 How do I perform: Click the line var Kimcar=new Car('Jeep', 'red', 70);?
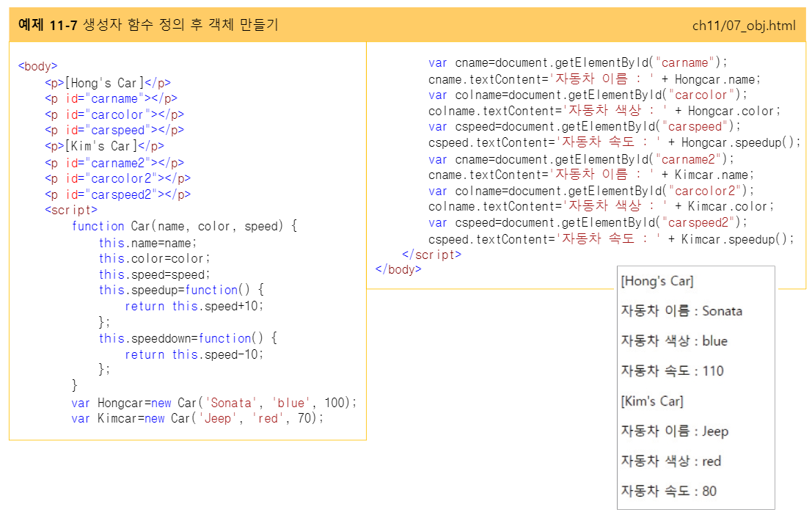197,419
